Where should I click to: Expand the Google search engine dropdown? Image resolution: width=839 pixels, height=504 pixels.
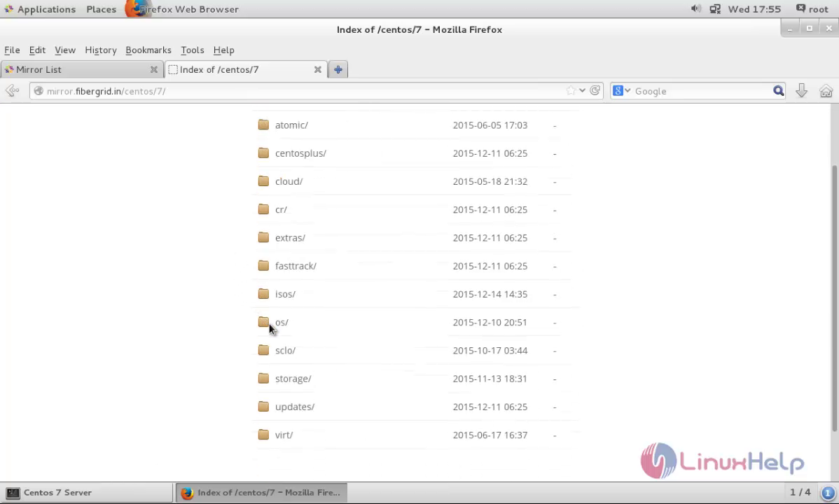point(621,91)
